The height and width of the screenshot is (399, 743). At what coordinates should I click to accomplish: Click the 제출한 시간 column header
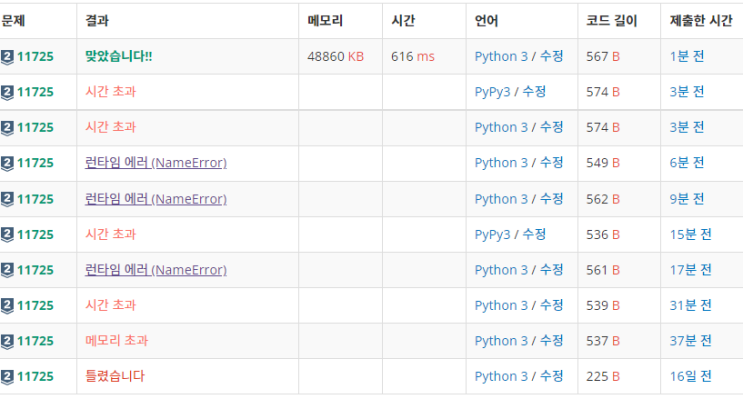(x=701, y=21)
